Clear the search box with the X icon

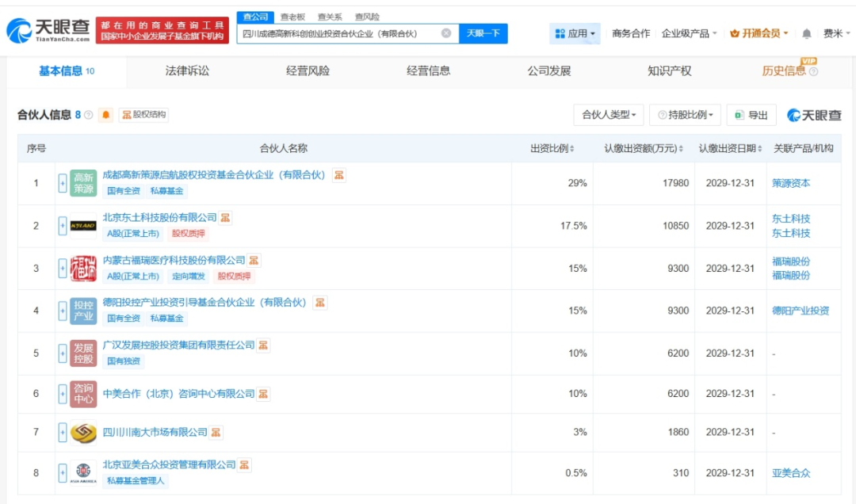(x=446, y=33)
